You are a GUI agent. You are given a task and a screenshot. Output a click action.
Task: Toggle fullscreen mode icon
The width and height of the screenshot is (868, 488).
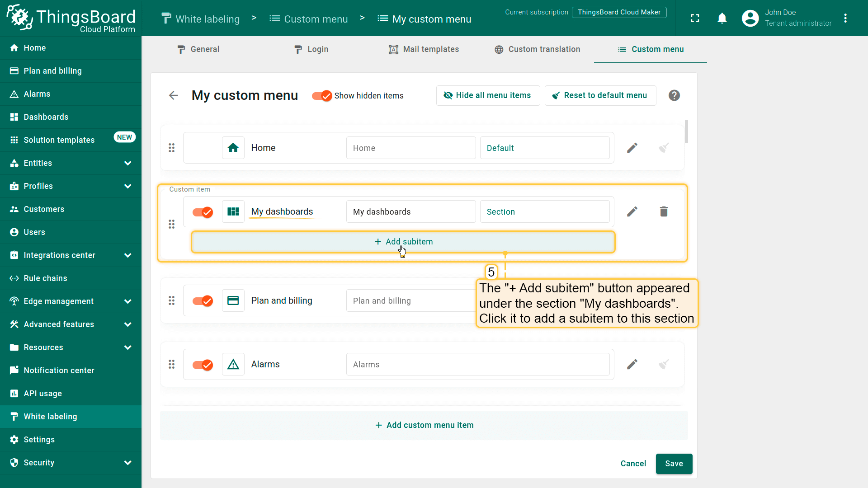tap(695, 18)
